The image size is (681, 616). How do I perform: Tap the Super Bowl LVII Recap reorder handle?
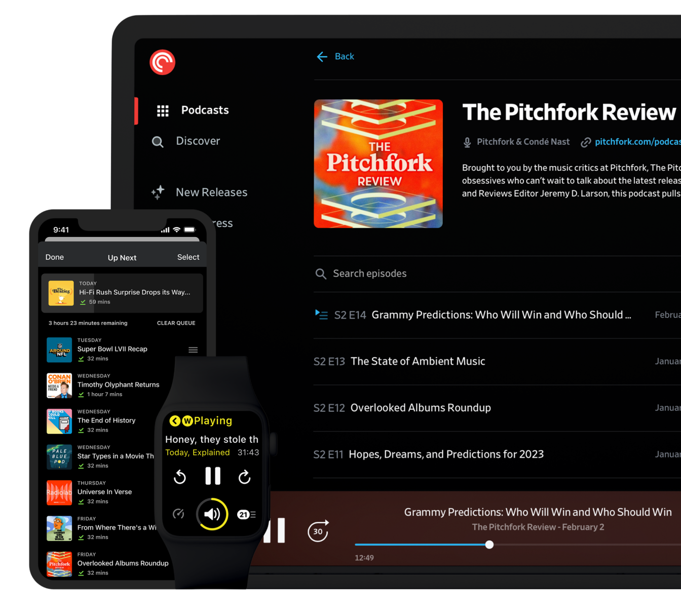tap(193, 350)
